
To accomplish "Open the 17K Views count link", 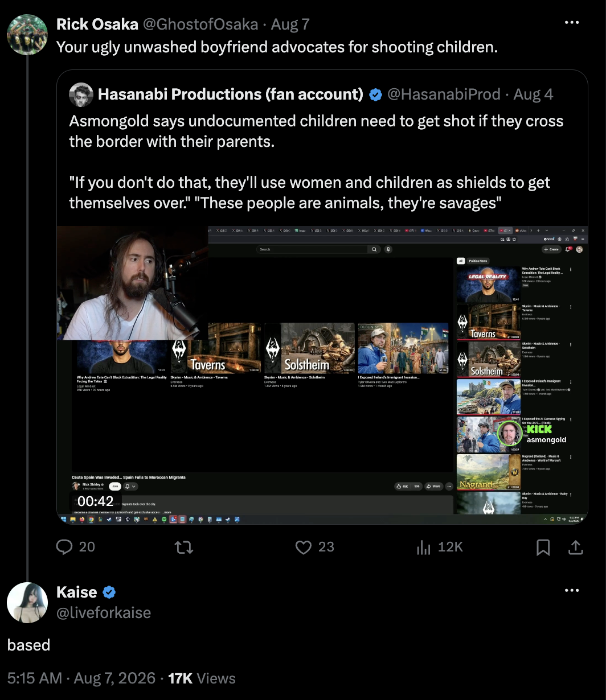I will tap(202, 678).
